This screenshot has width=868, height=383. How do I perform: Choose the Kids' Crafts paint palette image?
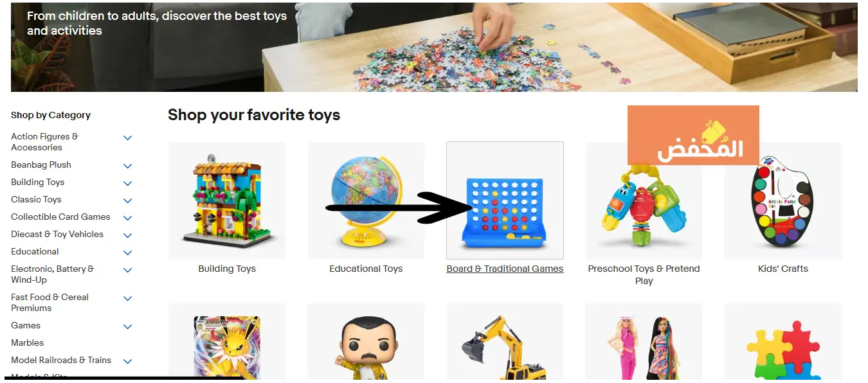point(783,200)
